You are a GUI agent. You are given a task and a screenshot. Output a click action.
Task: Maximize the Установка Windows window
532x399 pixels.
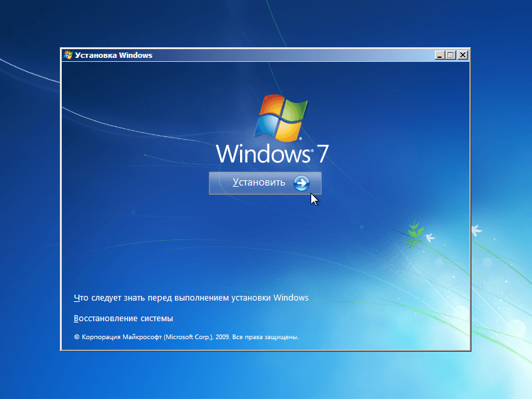pyautogui.click(x=451, y=55)
